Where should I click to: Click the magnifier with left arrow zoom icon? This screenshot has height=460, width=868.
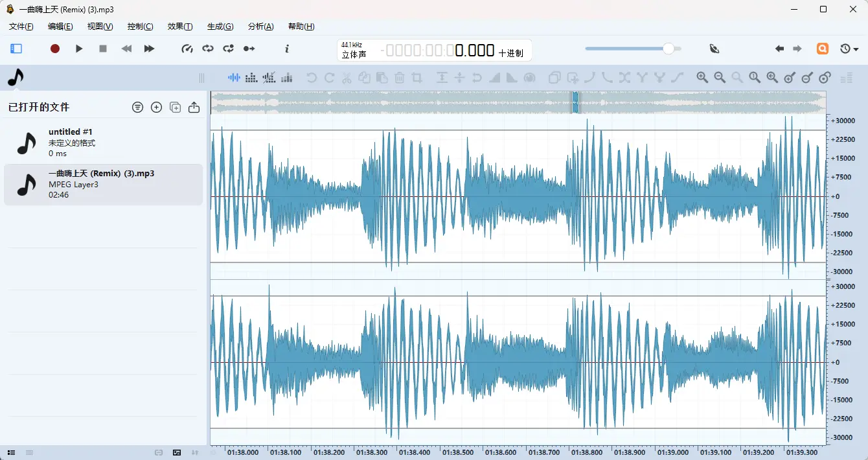(x=772, y=78)
